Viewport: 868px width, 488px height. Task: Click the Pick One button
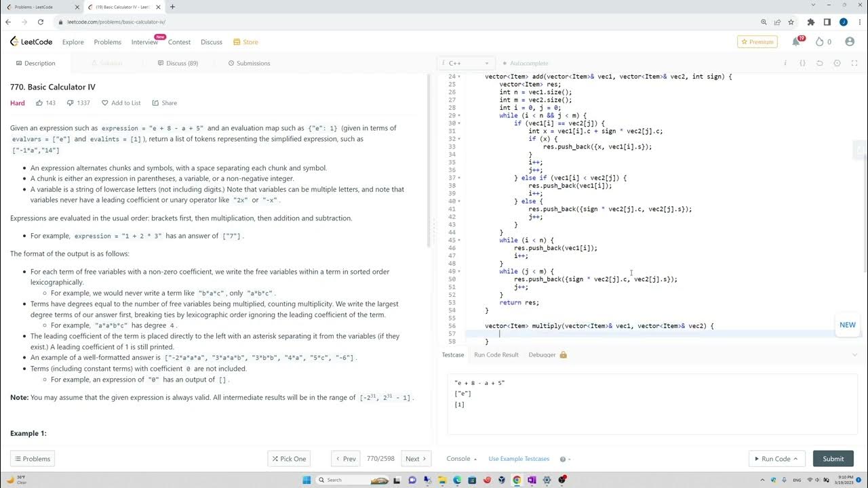[289, 459]
